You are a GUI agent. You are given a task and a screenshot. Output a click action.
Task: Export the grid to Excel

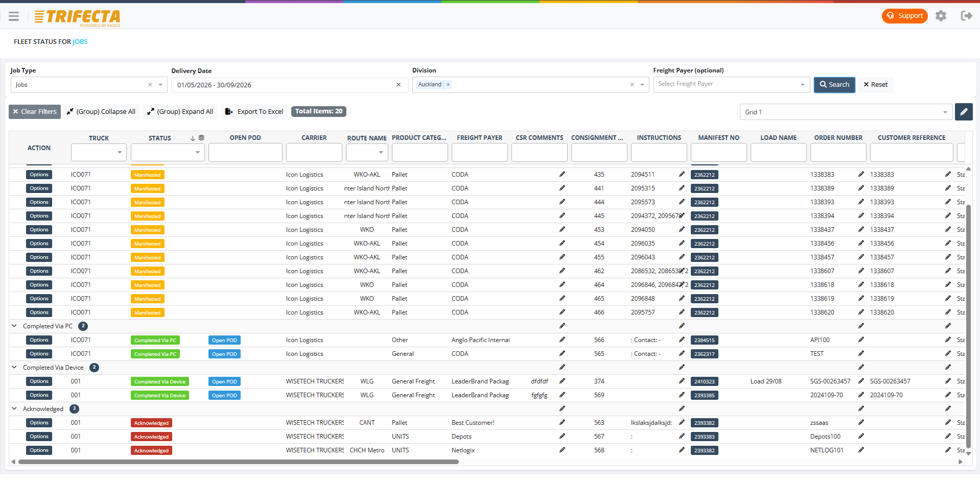pos(254,112)
